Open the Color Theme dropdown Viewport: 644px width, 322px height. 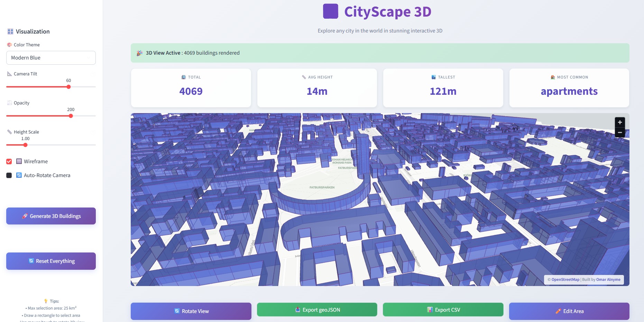(51, 58)
